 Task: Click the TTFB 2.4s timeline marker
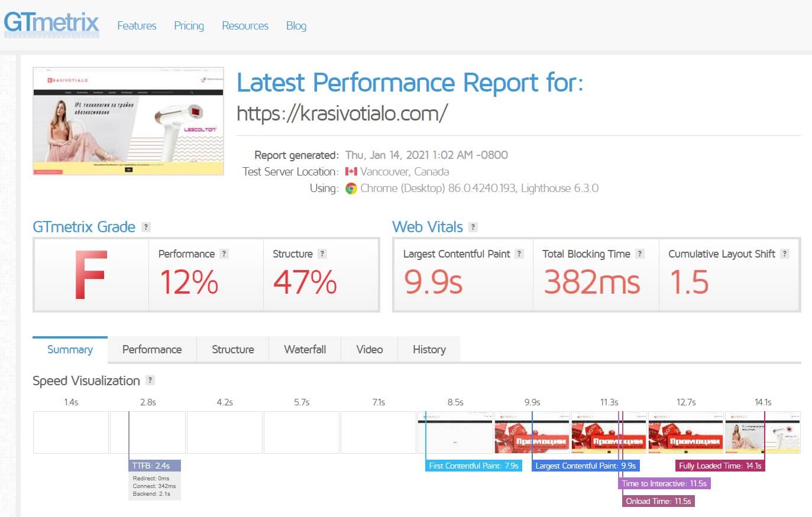click(x=151, y=466)
